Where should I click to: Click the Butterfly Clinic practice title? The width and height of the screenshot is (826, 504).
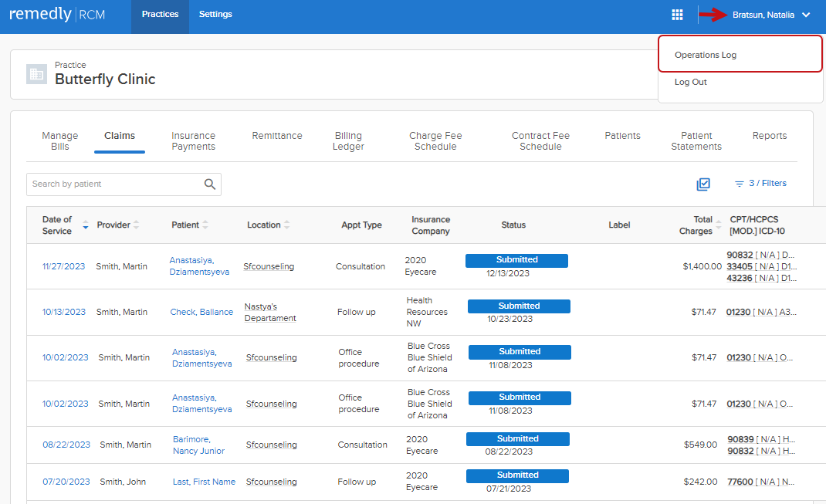click(105, 79)
